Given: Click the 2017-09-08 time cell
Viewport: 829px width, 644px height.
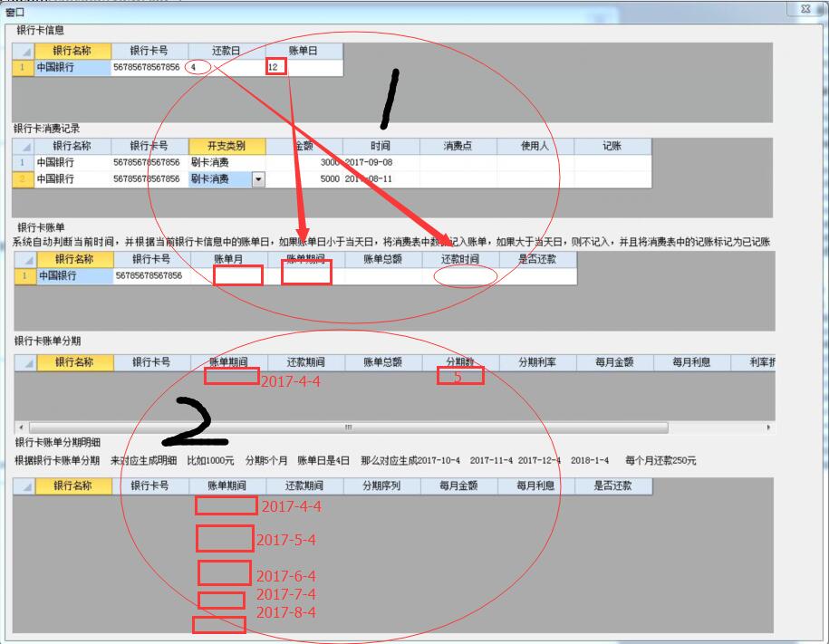Looking at the screenshot, I should coord(381,163).
